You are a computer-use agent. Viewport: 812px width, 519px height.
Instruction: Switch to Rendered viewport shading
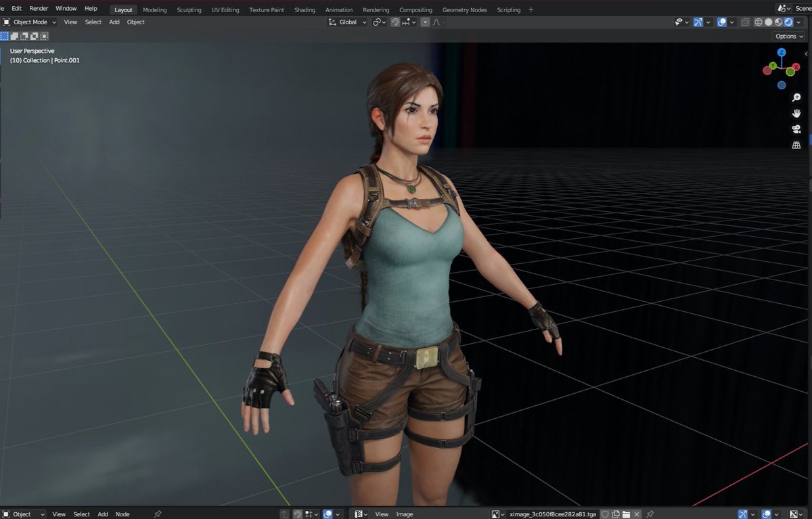coord(788,22)
